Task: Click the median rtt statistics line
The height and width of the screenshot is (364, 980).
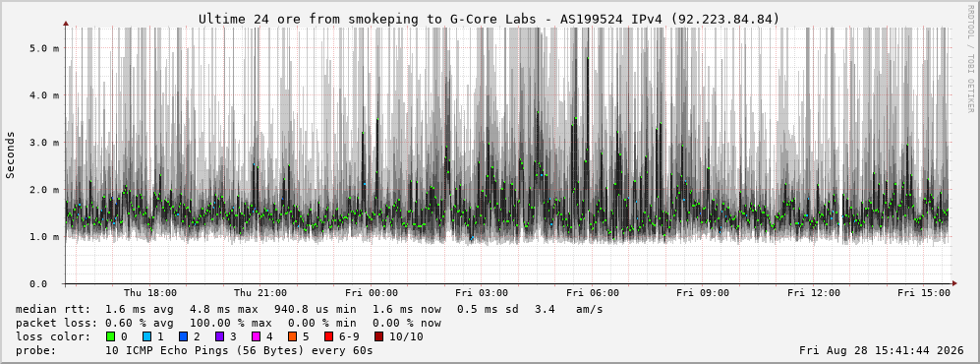Action: tap(310, 309)
